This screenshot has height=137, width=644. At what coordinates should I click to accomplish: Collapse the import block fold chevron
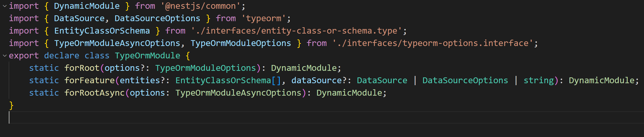(5, 6)
